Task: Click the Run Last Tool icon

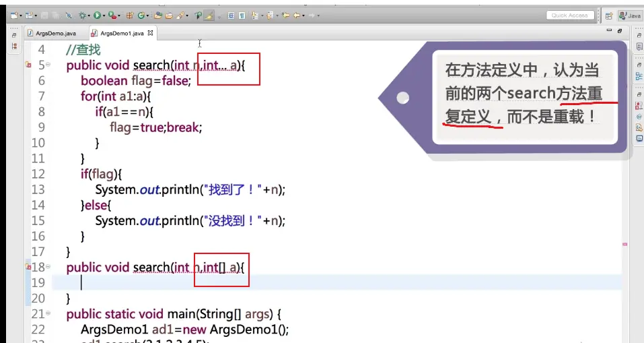Action: [112, 15]
